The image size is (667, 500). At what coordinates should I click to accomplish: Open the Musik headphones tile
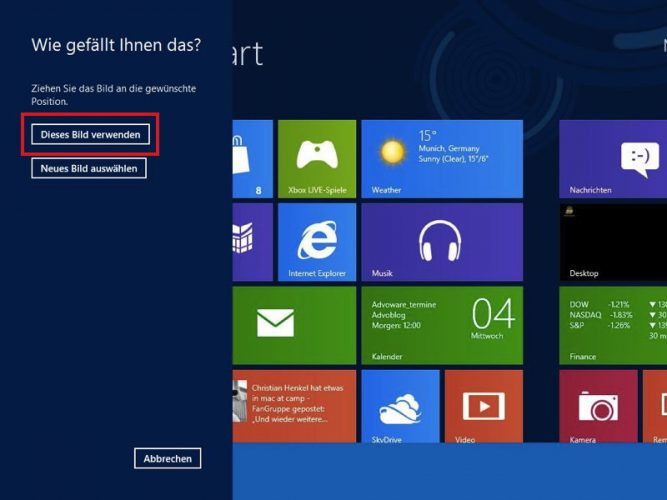(x=442, y=242)
